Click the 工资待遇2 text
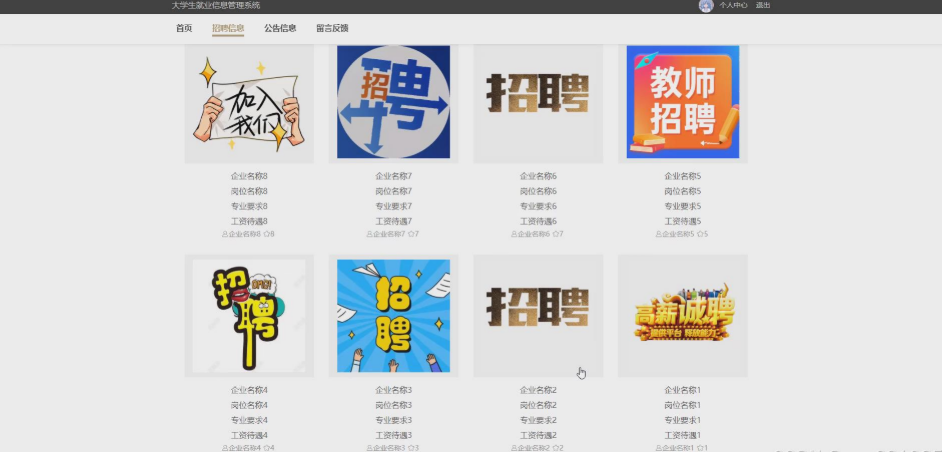The width and height of the screenshot is (942, 452). pos(538,435)
